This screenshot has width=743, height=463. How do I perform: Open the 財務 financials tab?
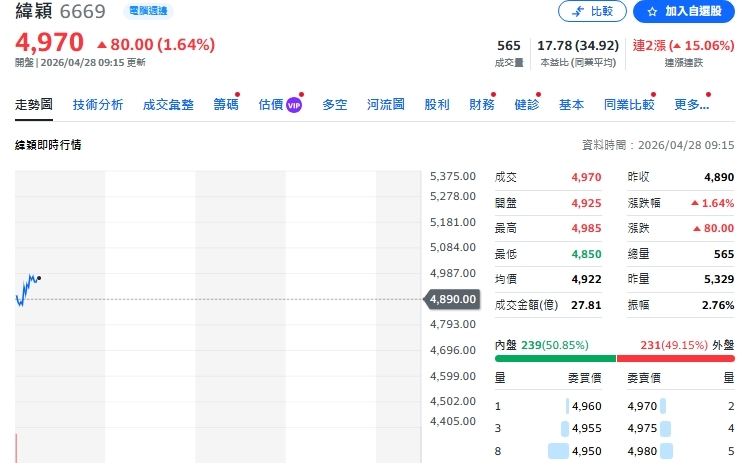(x=482, y=104)
